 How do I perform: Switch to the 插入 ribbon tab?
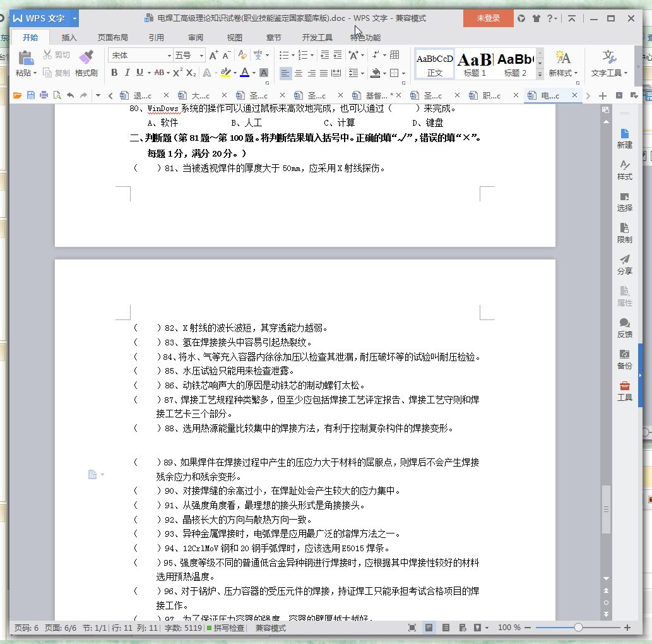tap(69, 37)
